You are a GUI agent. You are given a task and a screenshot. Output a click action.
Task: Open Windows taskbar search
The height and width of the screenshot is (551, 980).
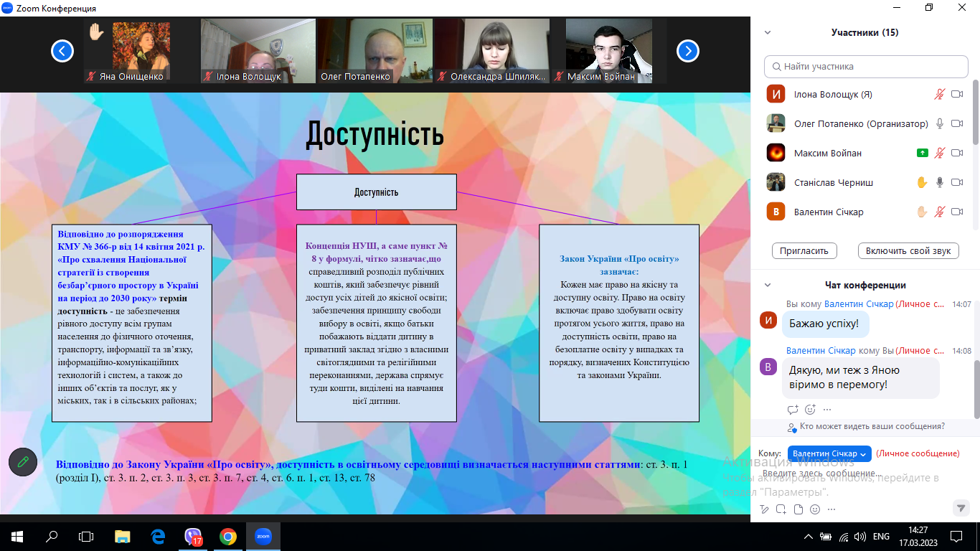tap(52, 537)
